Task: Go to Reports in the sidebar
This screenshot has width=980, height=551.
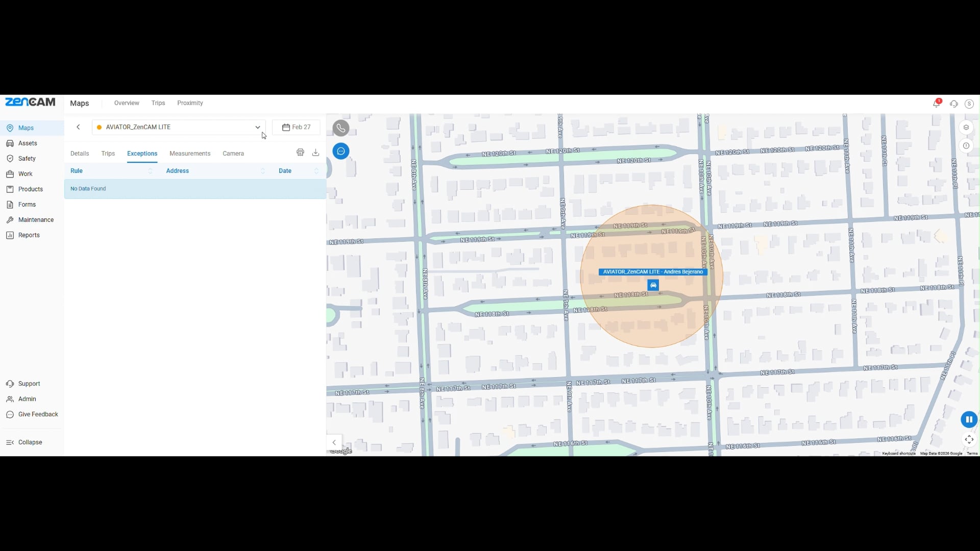Action: (29, 235)
